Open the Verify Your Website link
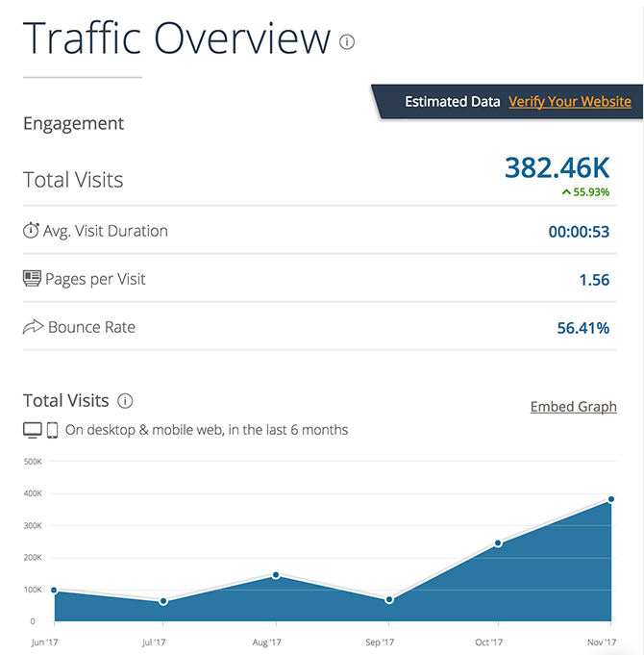The image size is (644, 655). pyautogui.click(x=569, y=102)
